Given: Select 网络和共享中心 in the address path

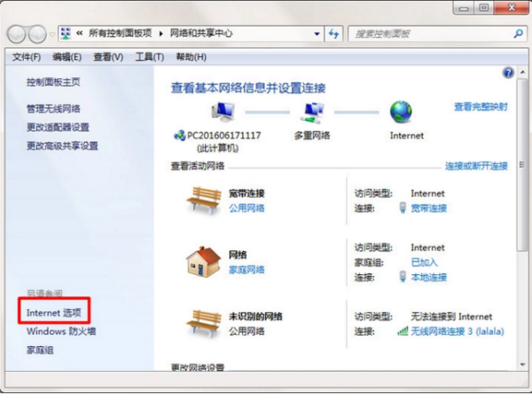Looking at the screenshot, I should tap(201, 34).
